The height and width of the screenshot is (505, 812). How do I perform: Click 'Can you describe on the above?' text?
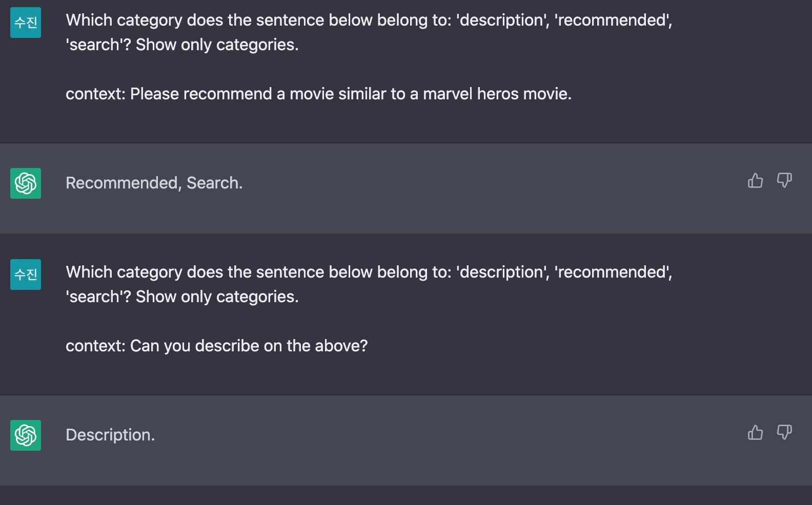point(249,346)
